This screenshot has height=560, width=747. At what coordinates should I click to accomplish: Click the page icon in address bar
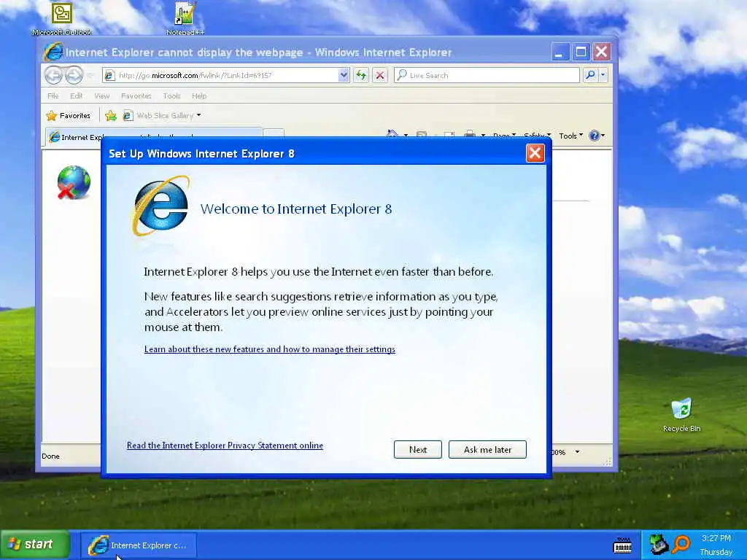coord(109,75)
